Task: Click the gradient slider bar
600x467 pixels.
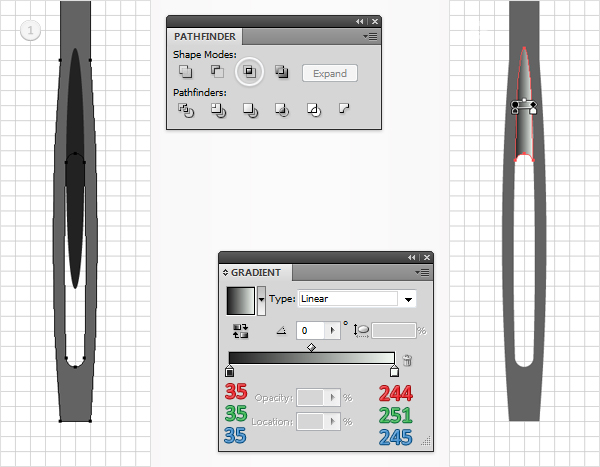Action: click(x=311, y=358)
